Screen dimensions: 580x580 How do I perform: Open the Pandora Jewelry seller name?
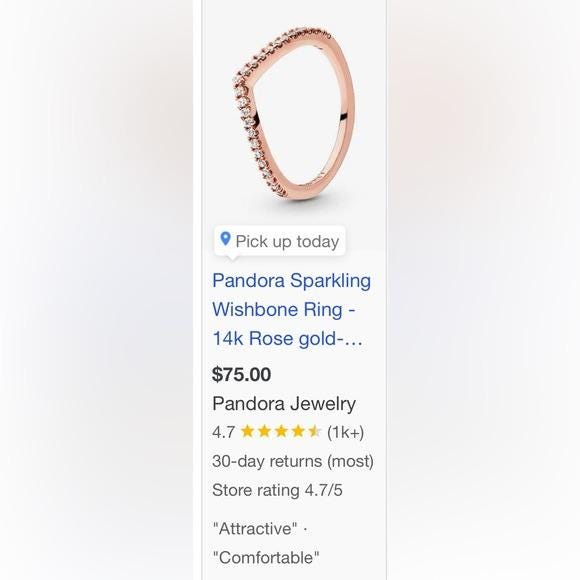point(284,403)
